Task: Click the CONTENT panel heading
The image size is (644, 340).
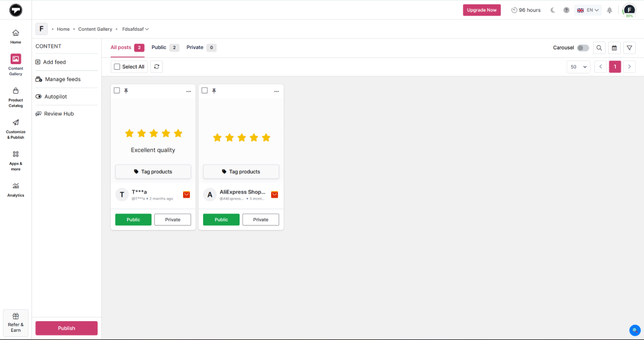Action: tap(48, 47)
